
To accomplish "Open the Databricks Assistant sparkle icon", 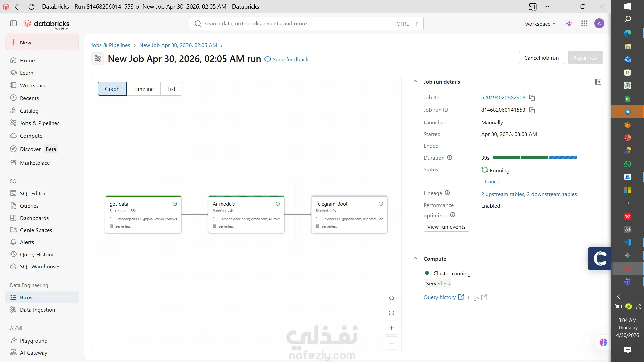I will pos(569,23).
